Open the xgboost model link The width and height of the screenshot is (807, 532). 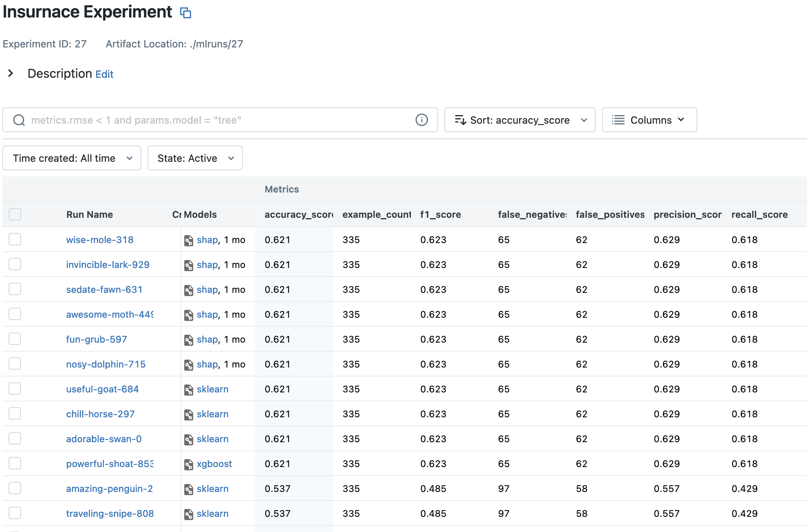tap(214, 464)
